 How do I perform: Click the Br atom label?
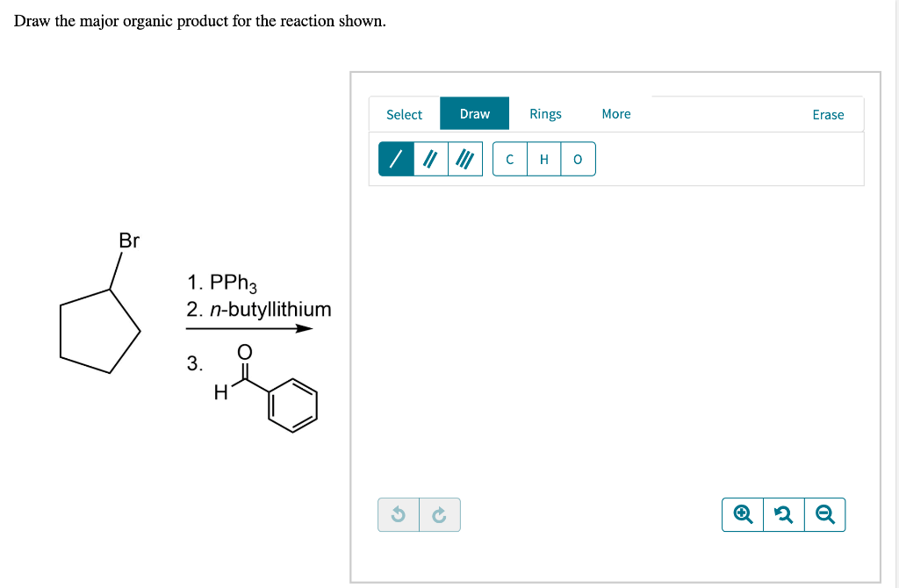click(x=129, y=240)
